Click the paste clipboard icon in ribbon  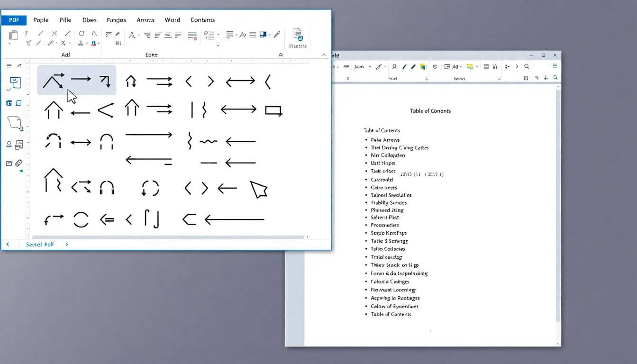point(13,35)
